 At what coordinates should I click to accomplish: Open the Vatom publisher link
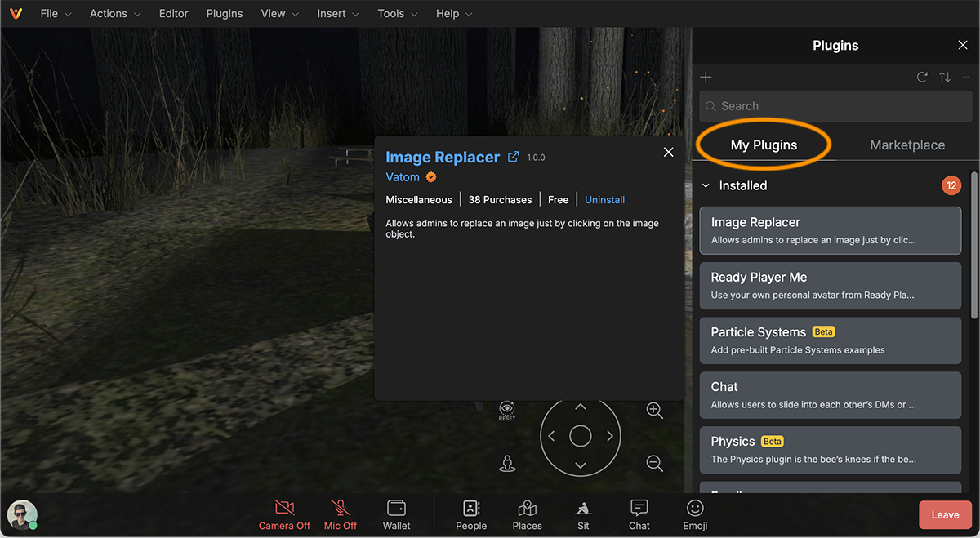tap(403, 177)
